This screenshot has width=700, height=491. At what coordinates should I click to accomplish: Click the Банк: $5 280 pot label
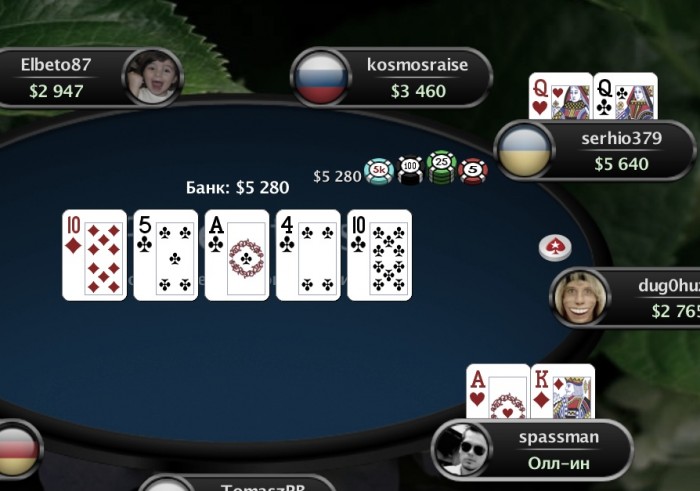(238, 187)
